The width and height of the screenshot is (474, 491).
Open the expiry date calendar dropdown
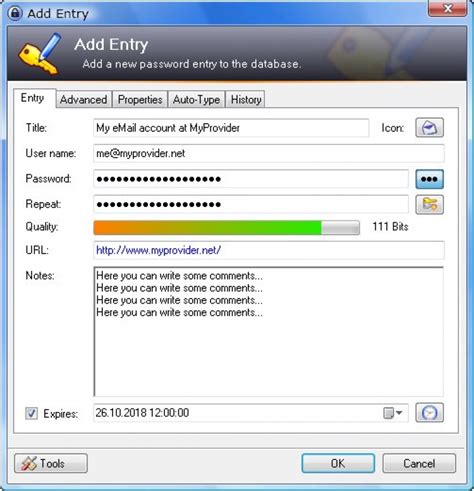pos(393,413)
